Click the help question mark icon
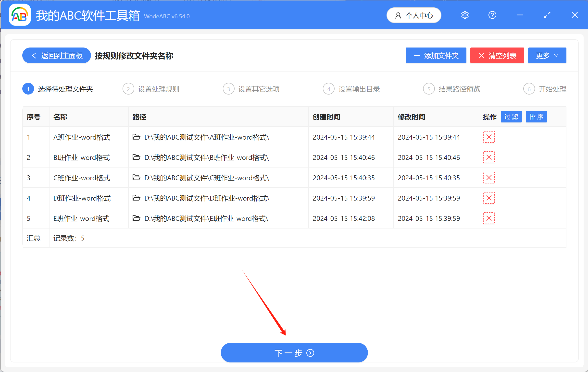 coord(492,15)
